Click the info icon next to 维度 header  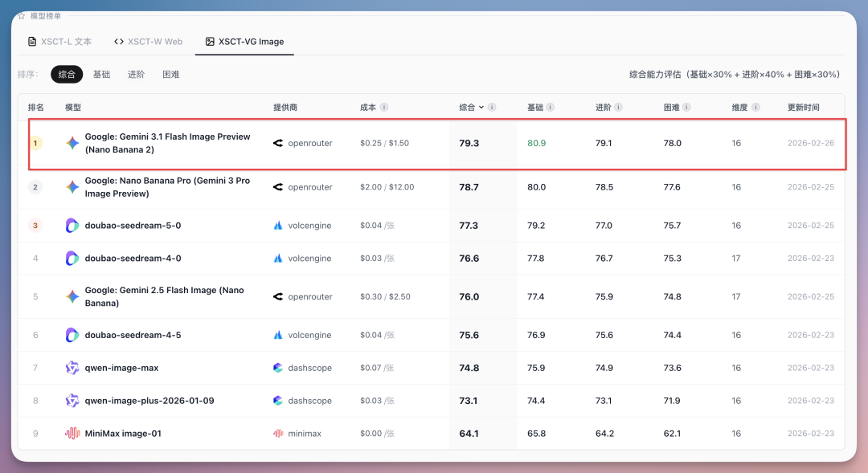click(755, 108)
